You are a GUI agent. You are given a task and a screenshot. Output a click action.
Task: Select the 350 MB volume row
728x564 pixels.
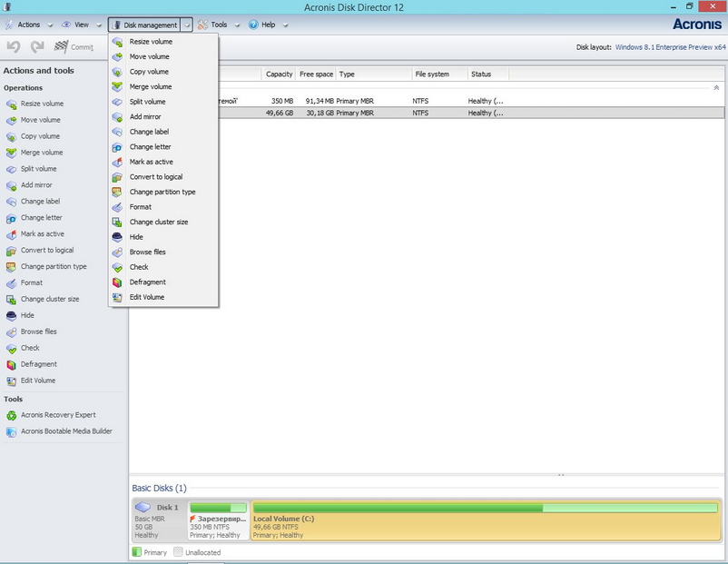[x=427, y=101]
